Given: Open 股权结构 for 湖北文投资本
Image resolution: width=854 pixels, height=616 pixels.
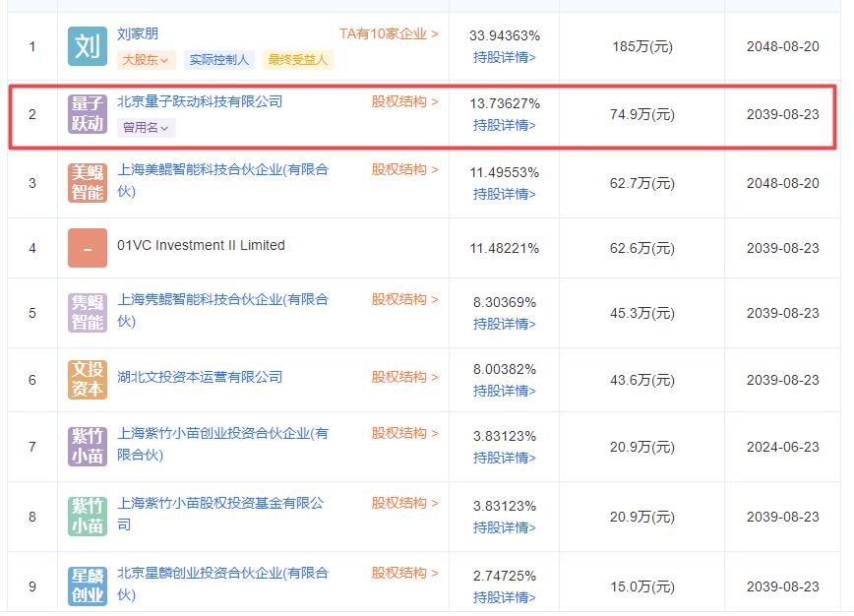Looking at the screenshot, I should [404, 377].
